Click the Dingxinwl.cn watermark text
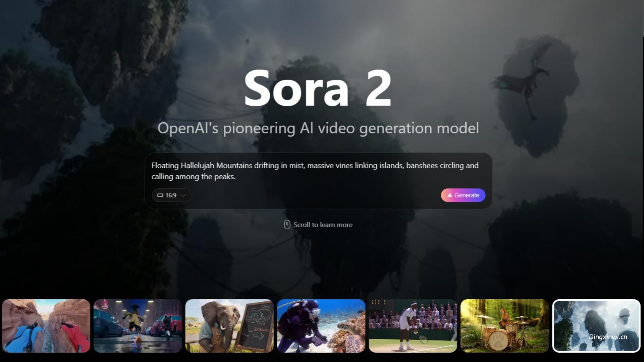644x362 pixels. coord(608,337)
